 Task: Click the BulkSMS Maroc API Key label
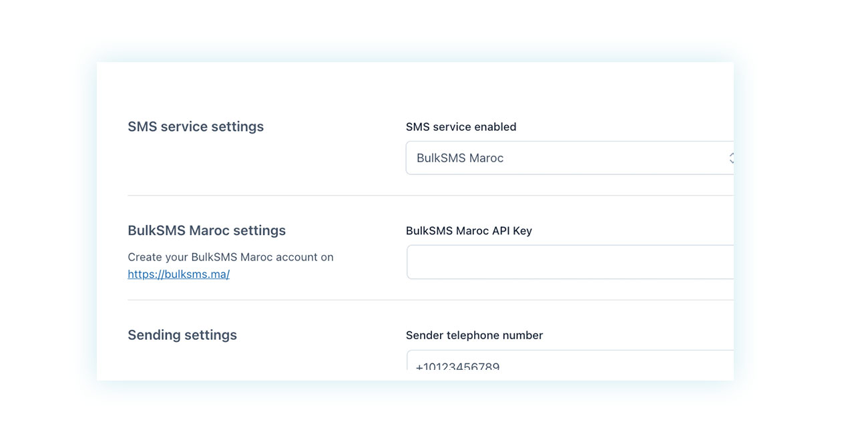(469, 230)
